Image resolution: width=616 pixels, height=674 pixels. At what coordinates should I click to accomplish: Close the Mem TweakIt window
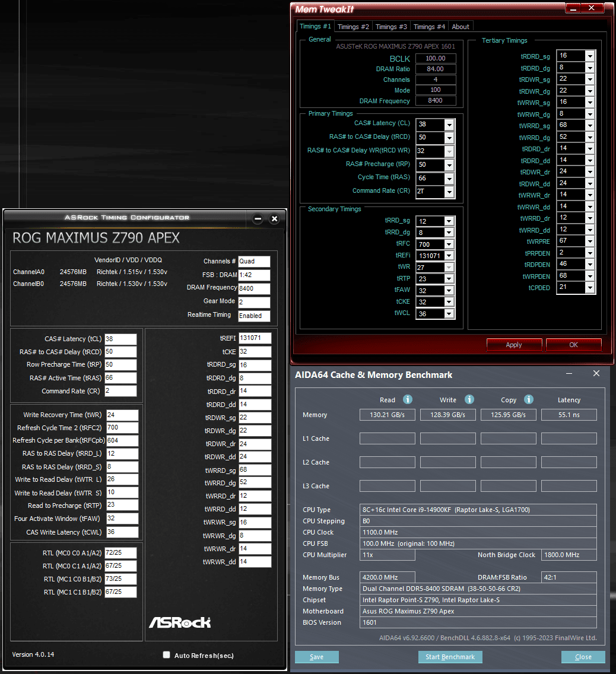pyautogui.click(x=592, y=8)
